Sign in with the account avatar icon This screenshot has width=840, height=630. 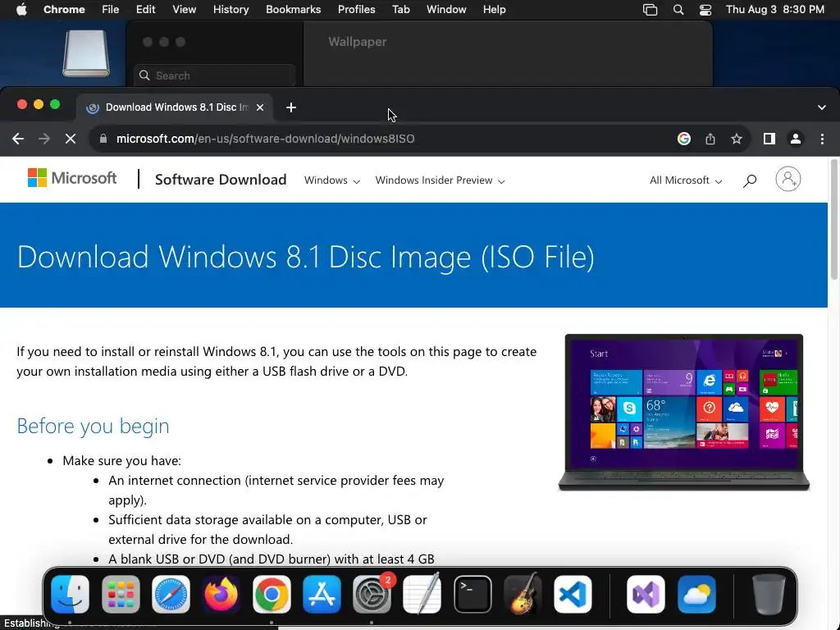tap(788, 179)
